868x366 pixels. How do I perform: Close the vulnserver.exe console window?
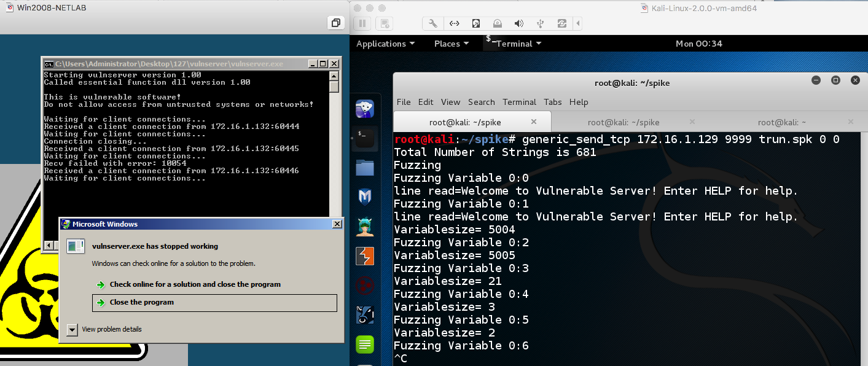[x=334, y=64]
